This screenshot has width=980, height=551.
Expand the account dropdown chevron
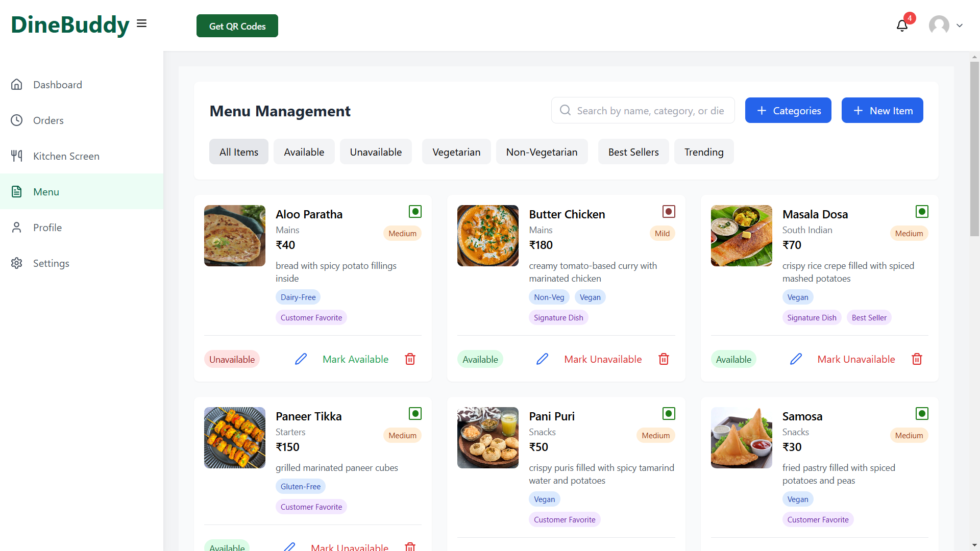coord(960,26)
